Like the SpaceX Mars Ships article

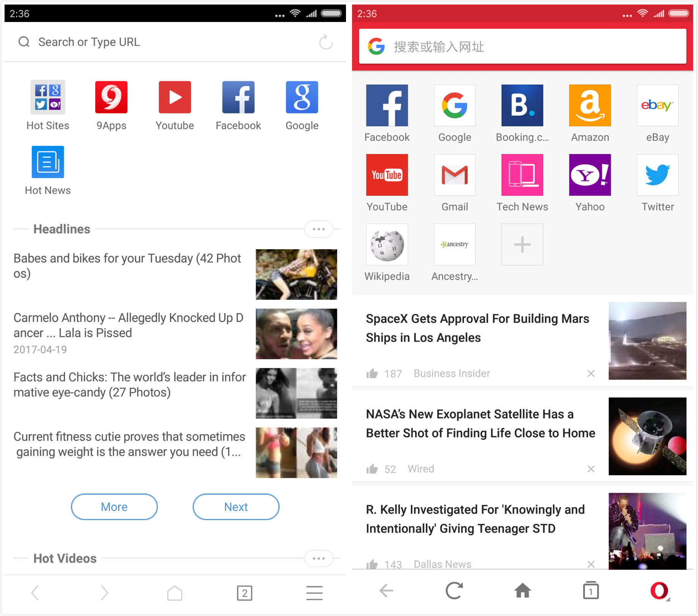tap(372, 374)
